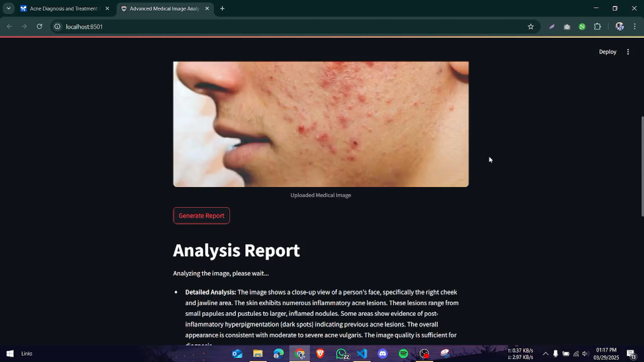This screenshot has height=362, width=644.
Task: Open Chrome three-dot browser menu
Action: pos(635,26)
